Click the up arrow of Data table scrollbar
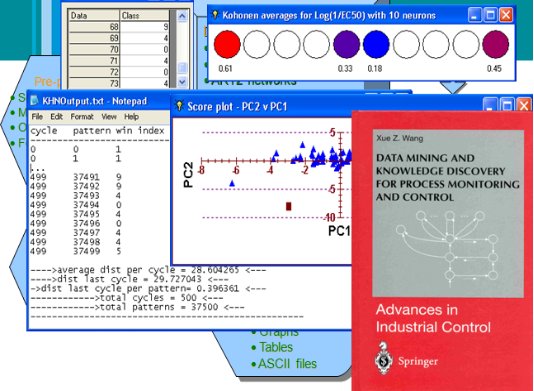 pos(182,16)
